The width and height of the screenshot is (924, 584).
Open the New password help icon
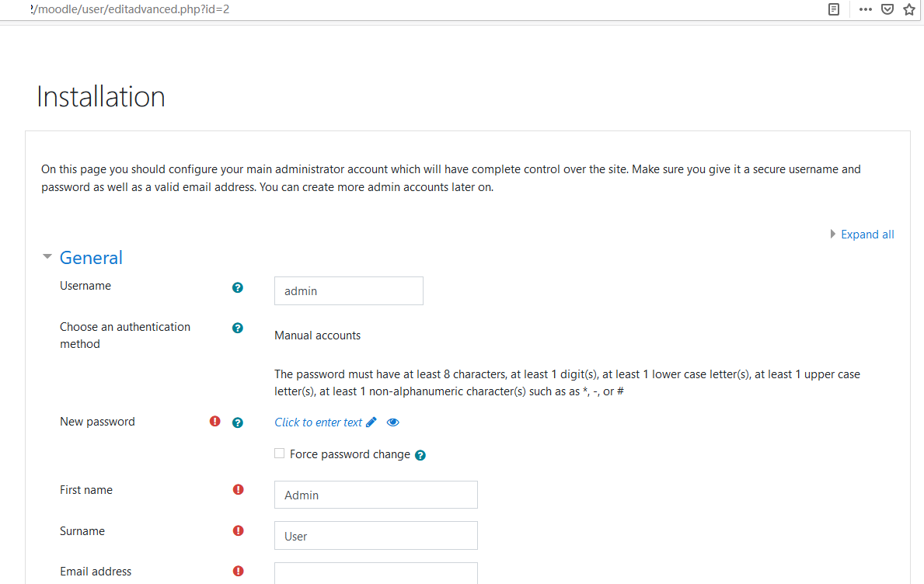tap(238, 422)
